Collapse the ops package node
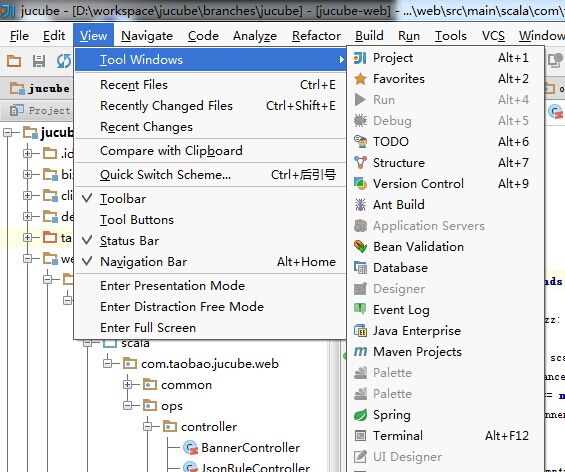 [x=128, y=406]
